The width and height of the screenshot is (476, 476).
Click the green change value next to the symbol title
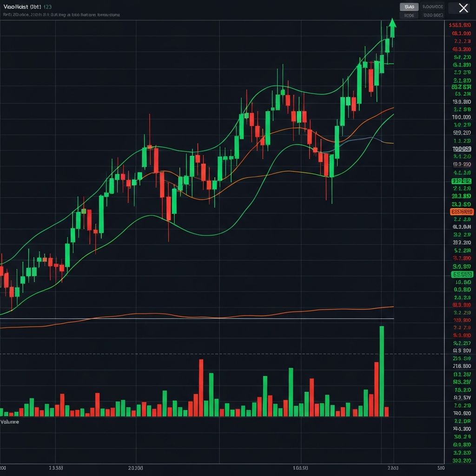click(x=46, y=7)
